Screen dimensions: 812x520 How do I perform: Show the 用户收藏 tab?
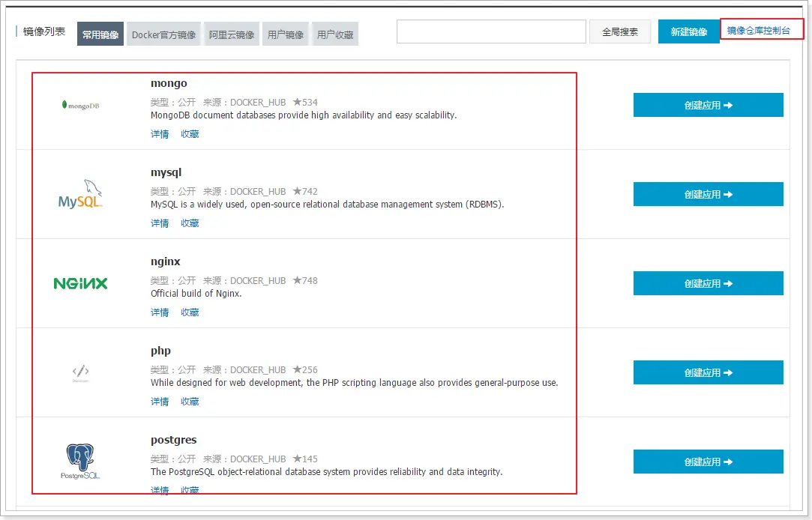pos(335,34)
